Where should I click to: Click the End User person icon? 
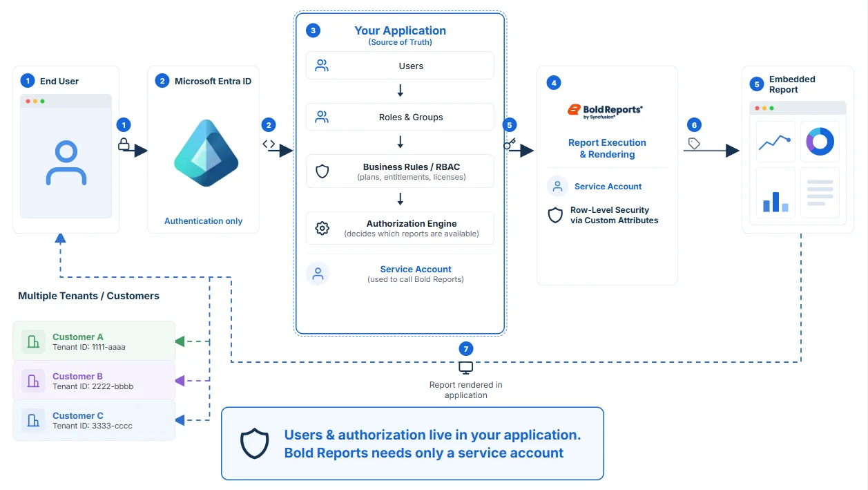(x=66, y=163)
